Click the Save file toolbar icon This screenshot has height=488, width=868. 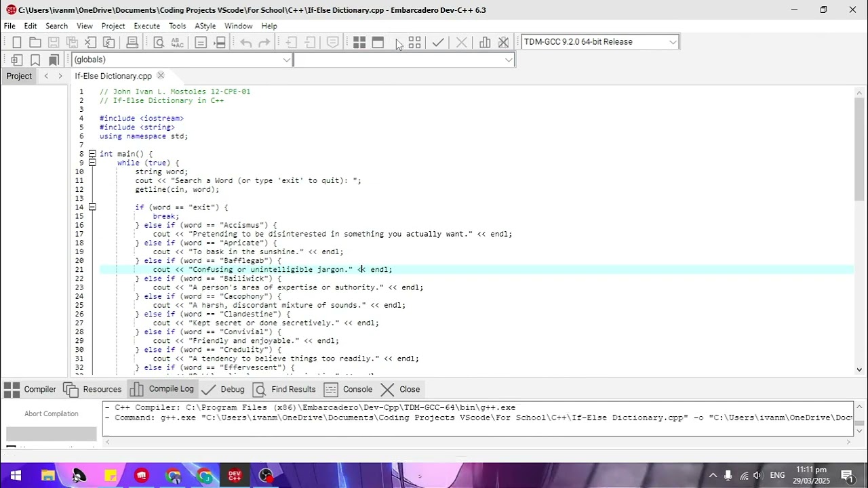pyautogui.click(x=54, y=42)
